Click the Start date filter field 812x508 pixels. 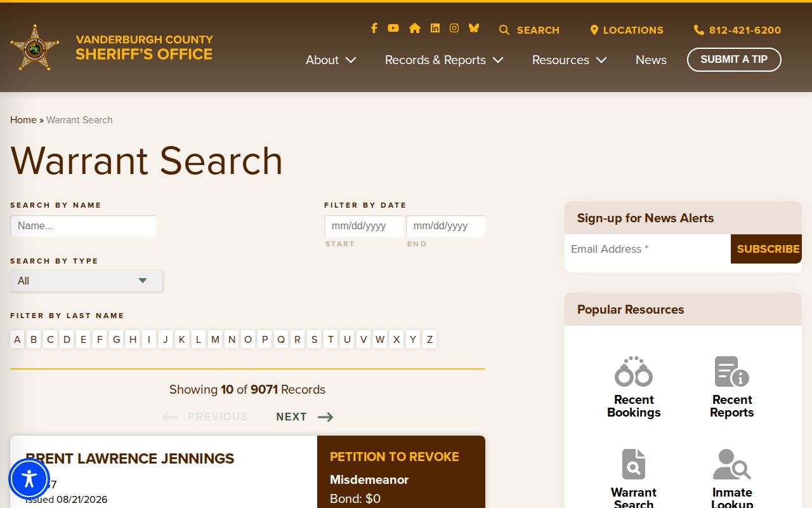pos(364,226)
